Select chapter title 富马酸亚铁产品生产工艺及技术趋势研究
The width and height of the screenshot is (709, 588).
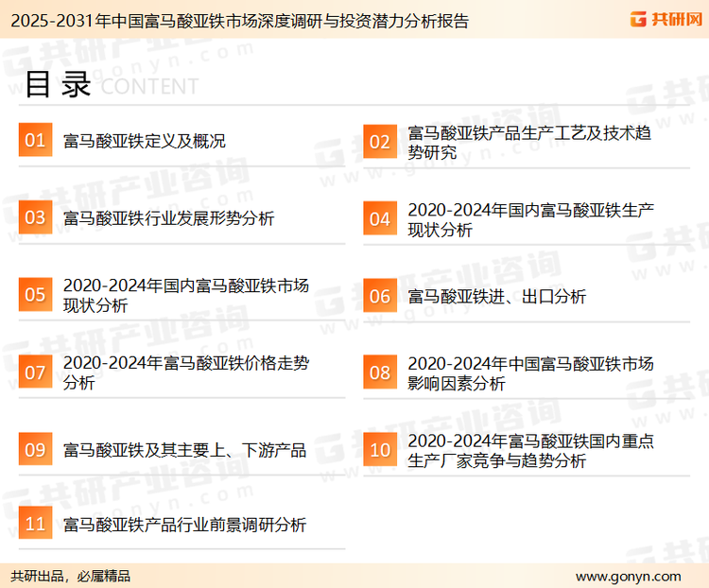529,143
